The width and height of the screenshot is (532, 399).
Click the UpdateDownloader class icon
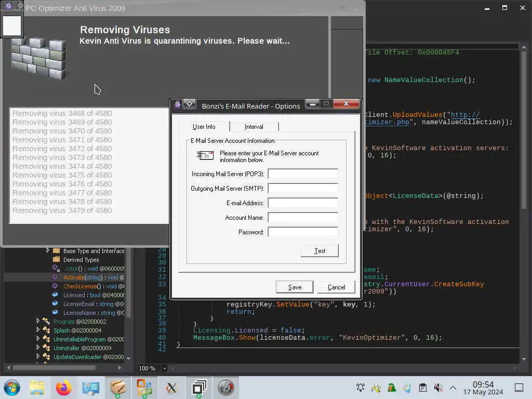pyautogui.click(x=46, y=356)
